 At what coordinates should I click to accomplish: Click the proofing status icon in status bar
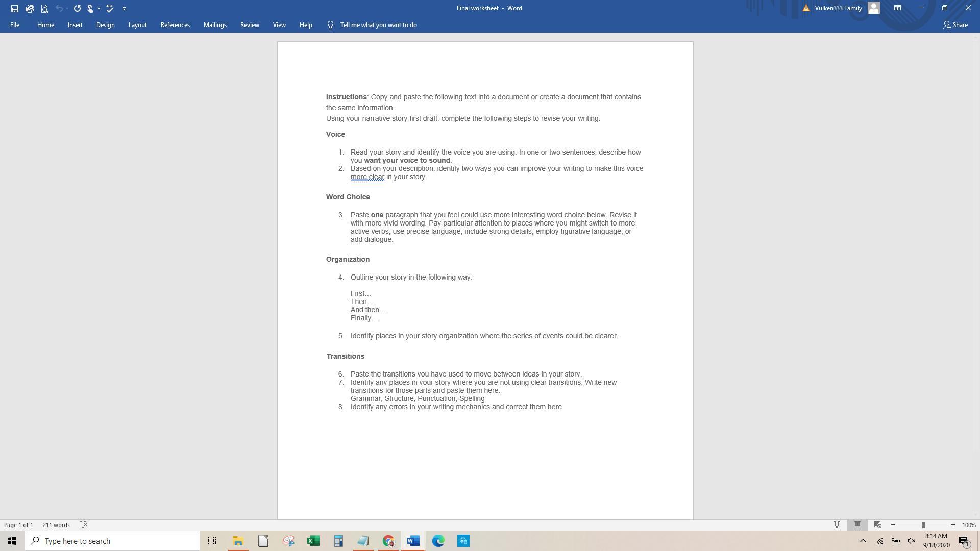coord(83,524)
